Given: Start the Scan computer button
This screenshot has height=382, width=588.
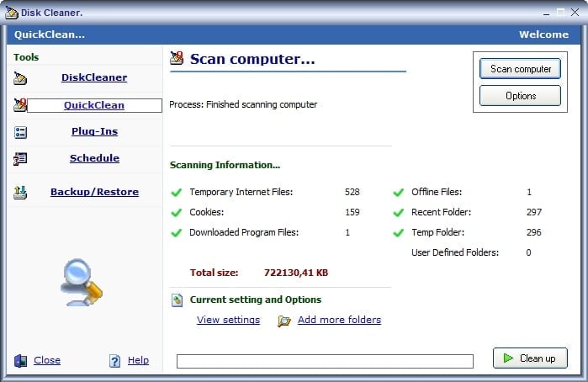Looking at the screenshot, I should 520,69.
